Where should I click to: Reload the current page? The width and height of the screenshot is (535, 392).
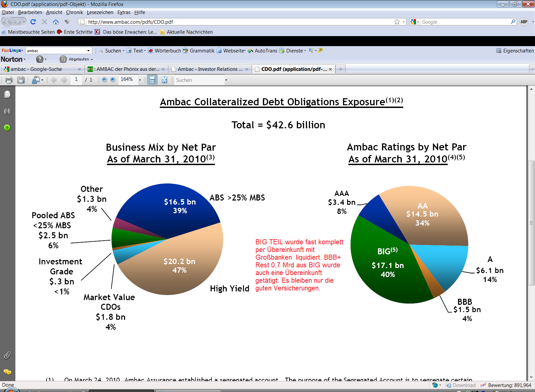point(33,22)
